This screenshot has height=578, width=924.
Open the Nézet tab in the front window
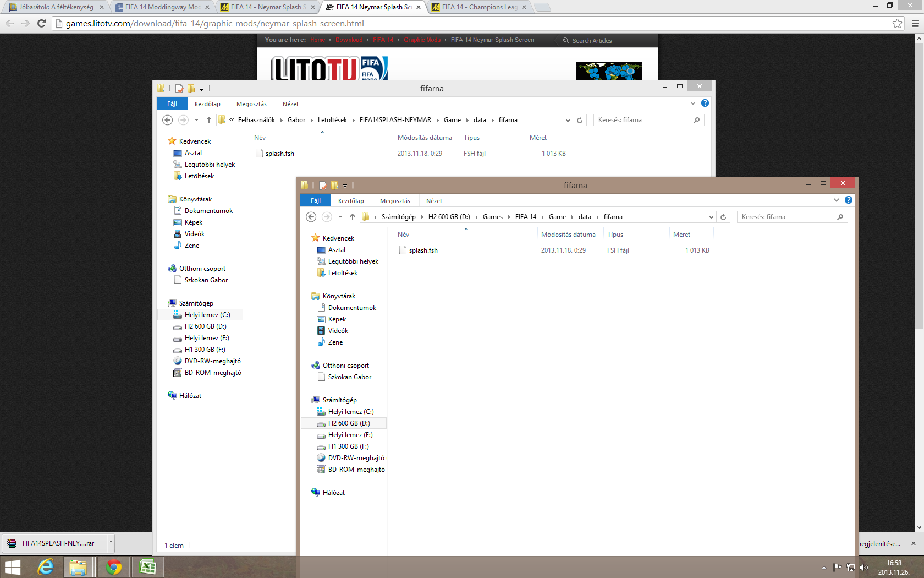coord(434,201)
